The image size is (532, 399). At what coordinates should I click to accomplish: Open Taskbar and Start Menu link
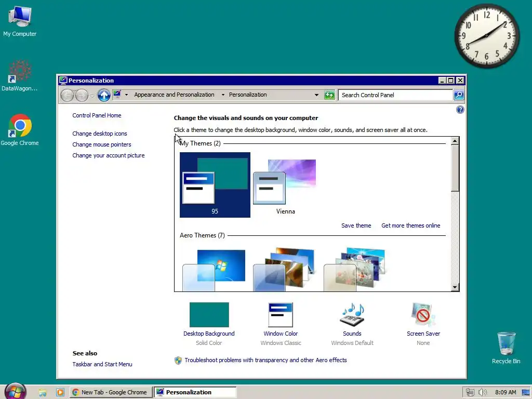(x=102, y=364)
